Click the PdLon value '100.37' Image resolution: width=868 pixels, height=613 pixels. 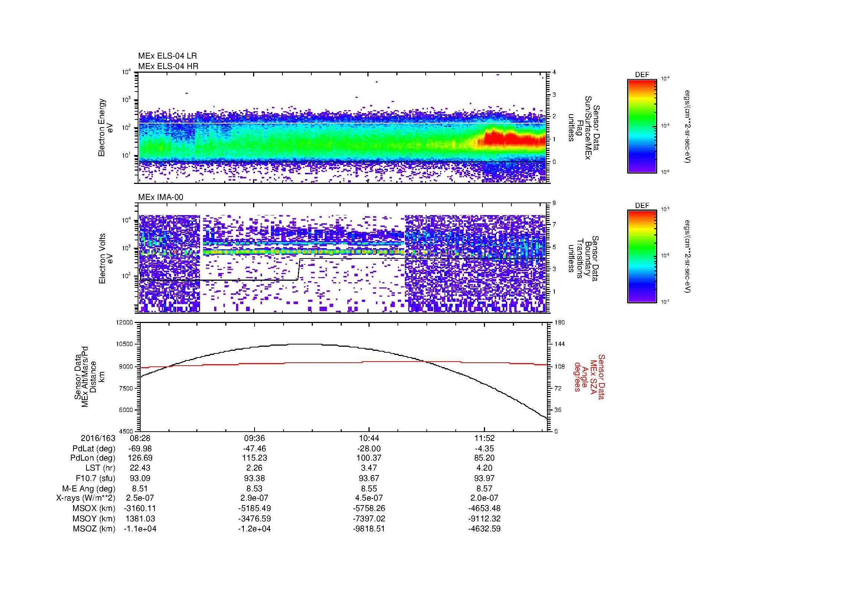(369, 458)
